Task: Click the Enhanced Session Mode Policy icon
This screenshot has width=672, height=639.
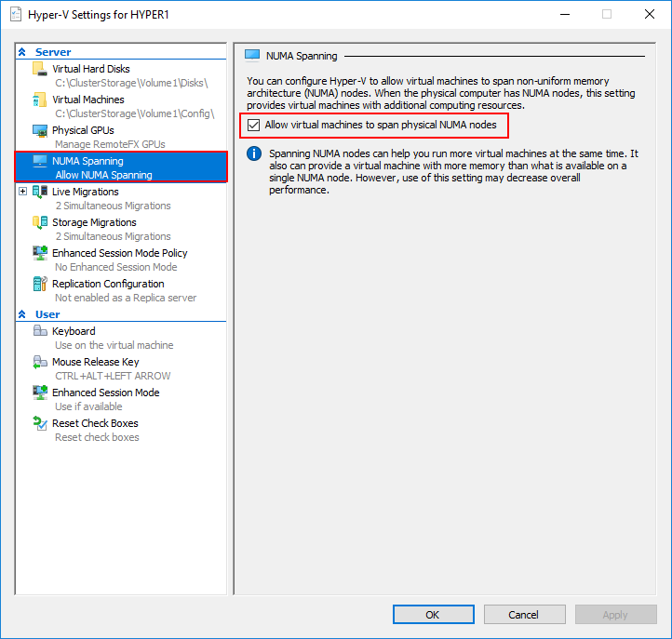Action: click(40, 253)
